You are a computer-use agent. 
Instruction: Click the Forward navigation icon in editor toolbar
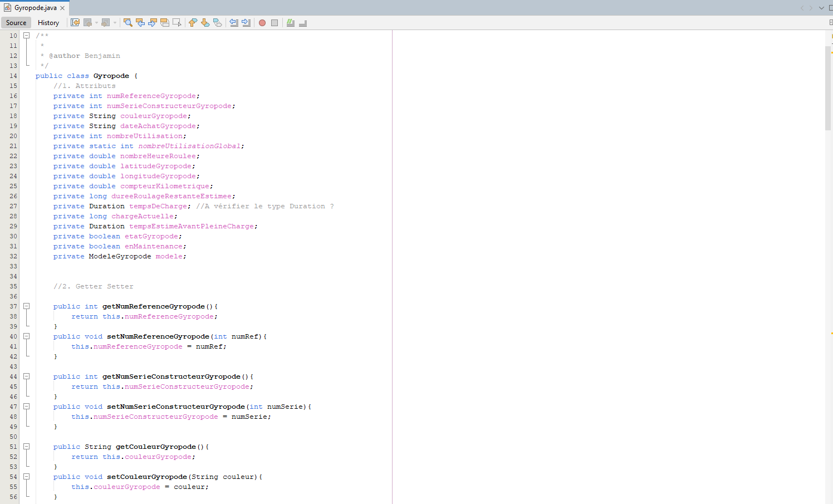click(106, 23)
